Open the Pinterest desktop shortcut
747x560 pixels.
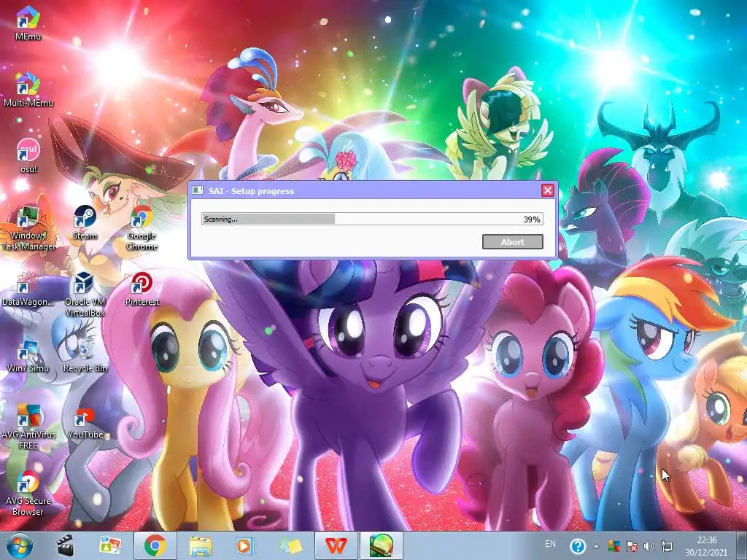[x=142, y=289]
